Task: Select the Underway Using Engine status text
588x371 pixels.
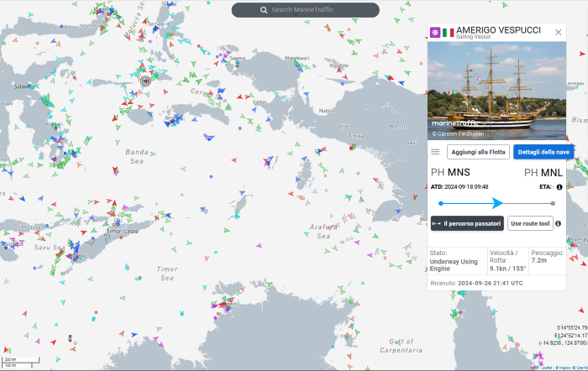Action: [x=454, y=265]
